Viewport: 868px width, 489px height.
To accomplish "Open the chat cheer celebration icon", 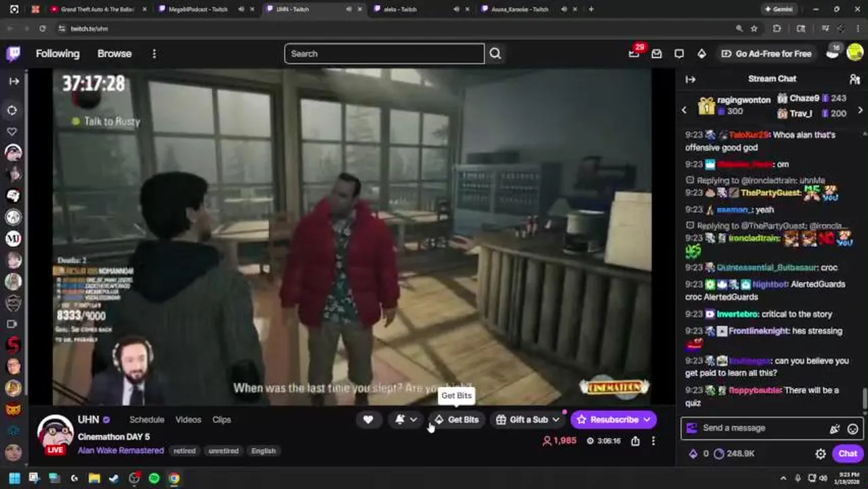I will [834, 429].
